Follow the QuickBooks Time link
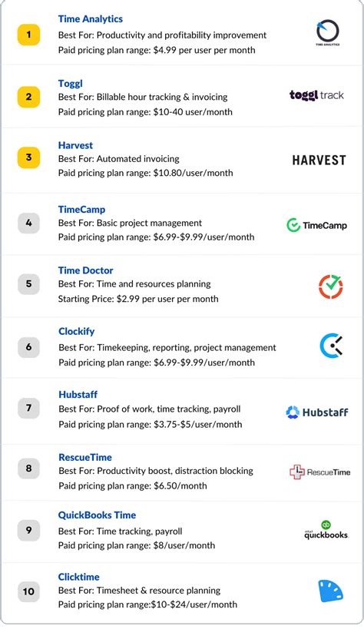The height and width of the screenshot is (639, 364). (97, 515)
